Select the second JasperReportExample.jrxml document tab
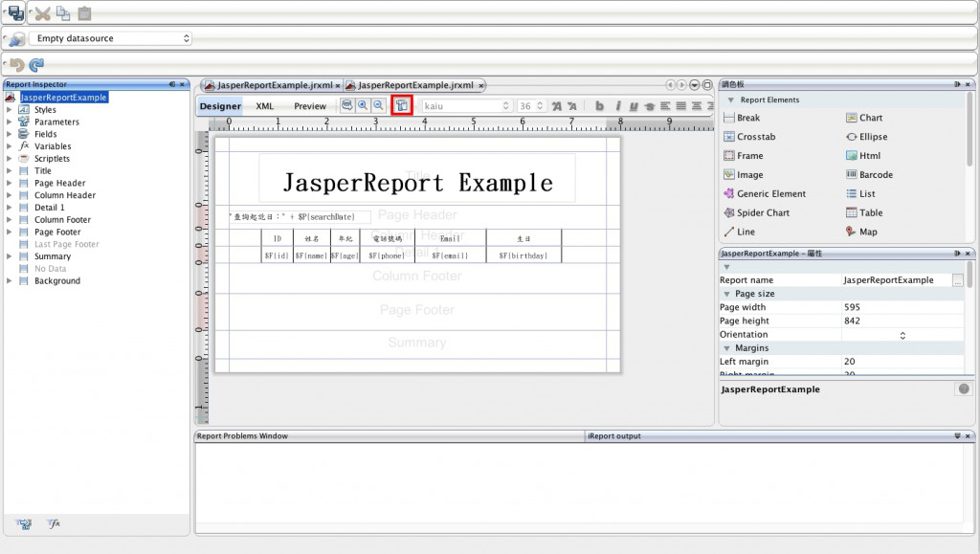The width and height of the screenshot is (980, 554). tap(415, 85)
